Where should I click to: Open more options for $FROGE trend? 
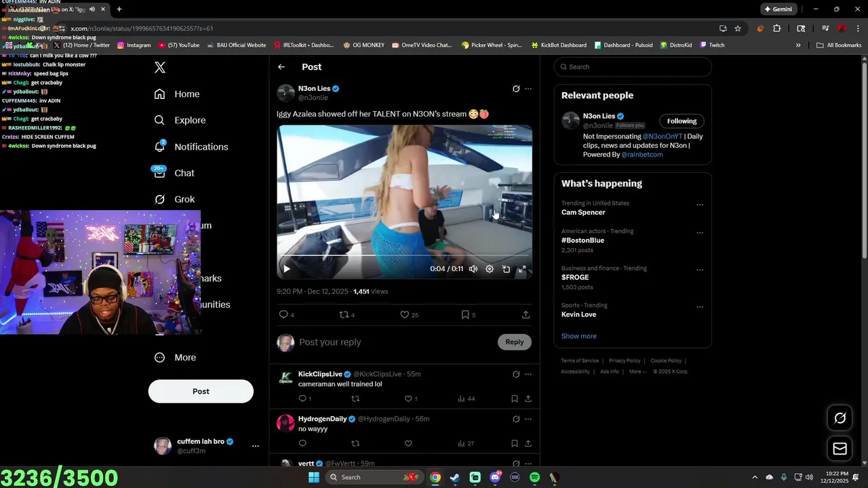(x=700, y=270)
